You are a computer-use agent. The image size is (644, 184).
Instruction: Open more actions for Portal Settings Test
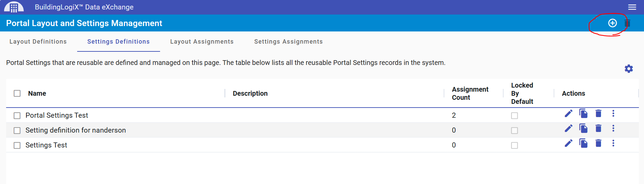point(613,113)
